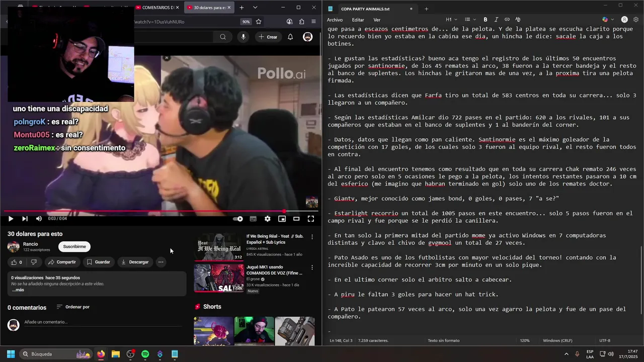Dislike the video with thumbs down
Screen dimensions: 644x362
point(34,262)
